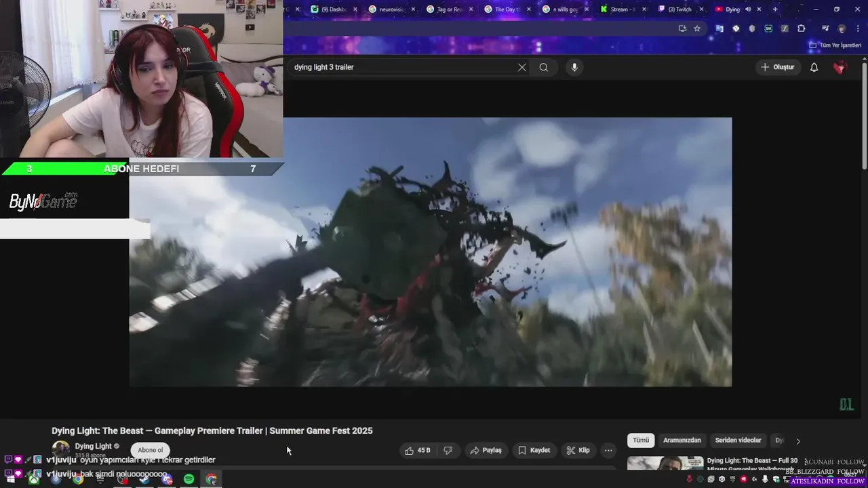Show more filter chips with right arrow
868x488 pixels.
(797, 441)
